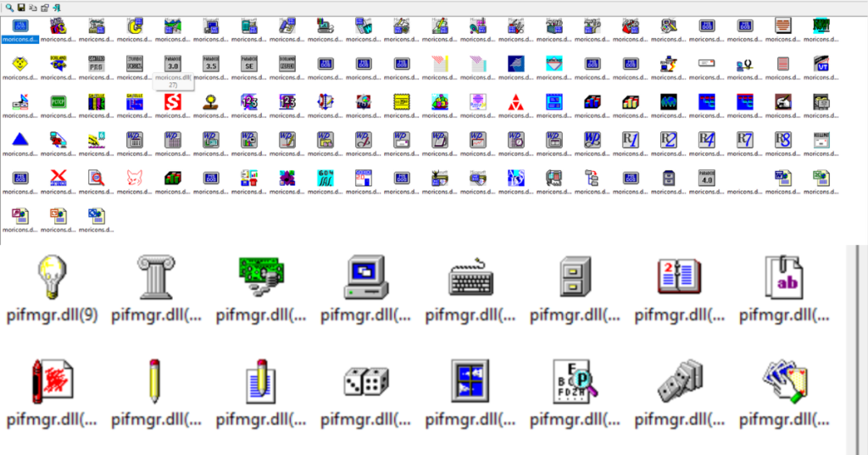Select the pifmgr.dll desktop computer icon
This screenshot has width=868, height=455.
point(365,277)
